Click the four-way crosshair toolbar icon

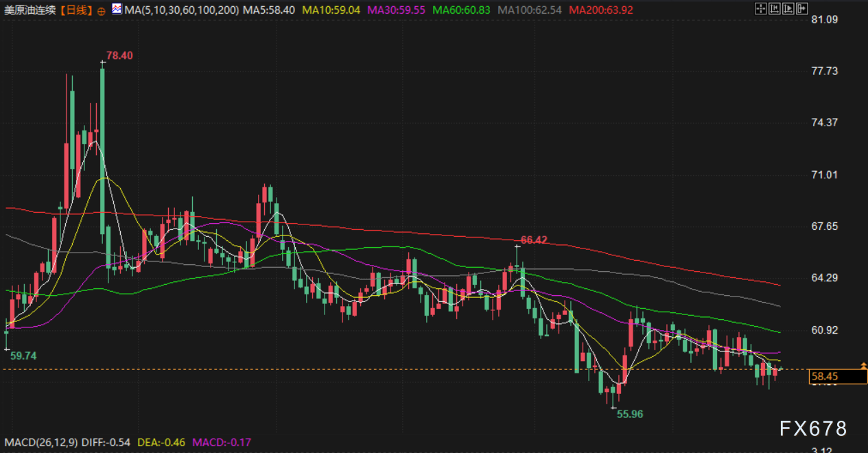tap(760, 9)
